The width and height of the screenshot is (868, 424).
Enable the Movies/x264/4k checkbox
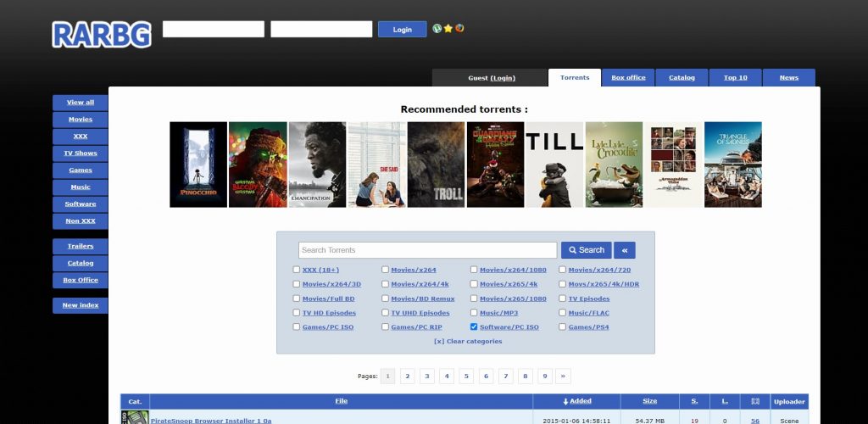(386, 284)
